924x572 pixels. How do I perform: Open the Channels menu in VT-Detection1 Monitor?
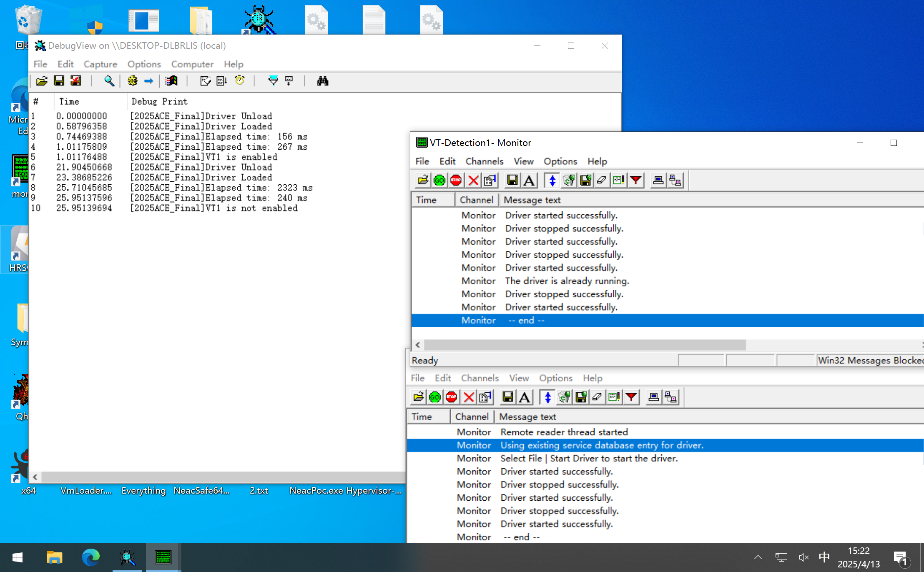[484, 161]
